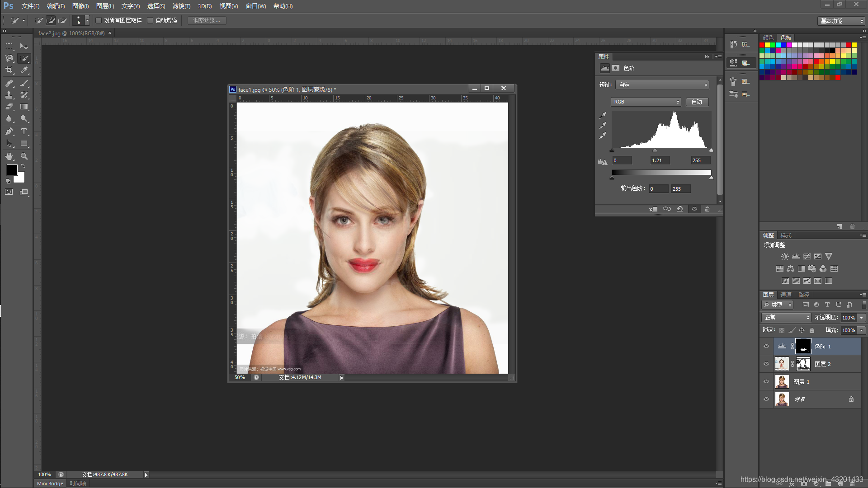Open the 滤镜(T) menu
The height and width of the screenshot is (488, 868).
tap(181, 6)
